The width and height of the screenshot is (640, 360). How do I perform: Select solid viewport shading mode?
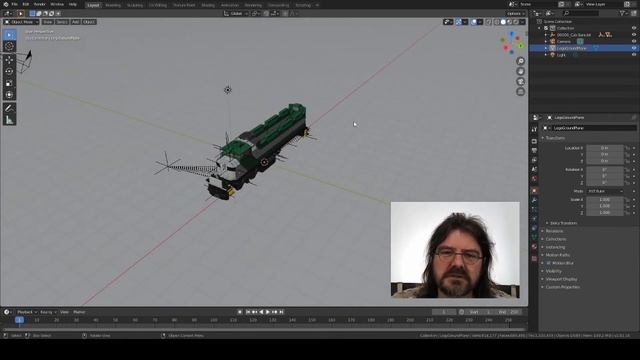click(x=503, y=22)
